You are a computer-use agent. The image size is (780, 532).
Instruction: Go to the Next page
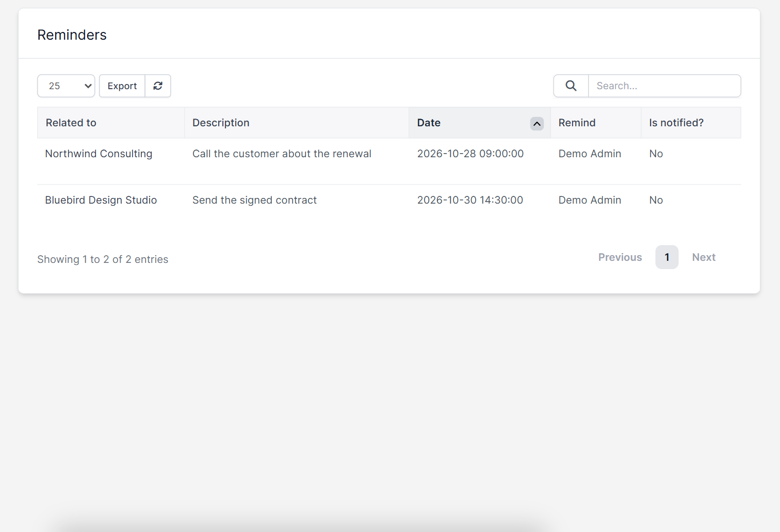[x=704, y=257]
